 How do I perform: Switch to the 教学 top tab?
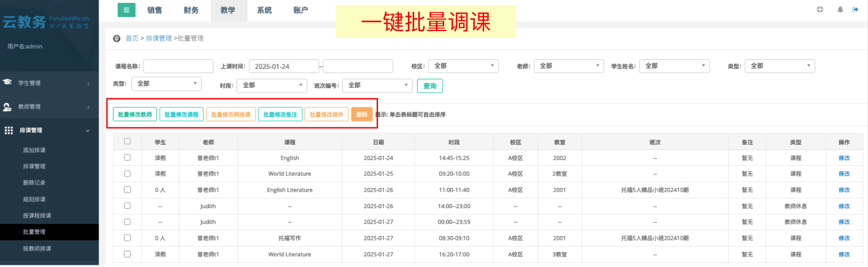pyautogui.click(x=229, y=10)
